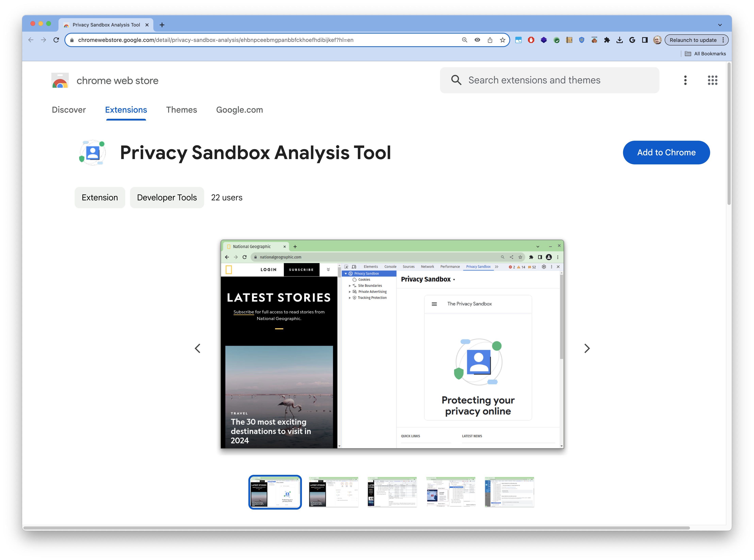Screen dimensions: 754x560
Task: Open the yellow notebook extension
Action: pos(569,40)
